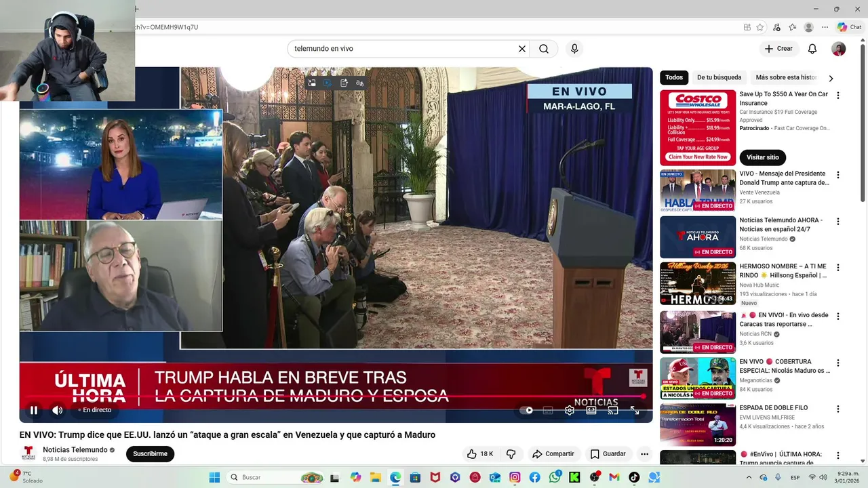Open the browser media control icon

776,27
